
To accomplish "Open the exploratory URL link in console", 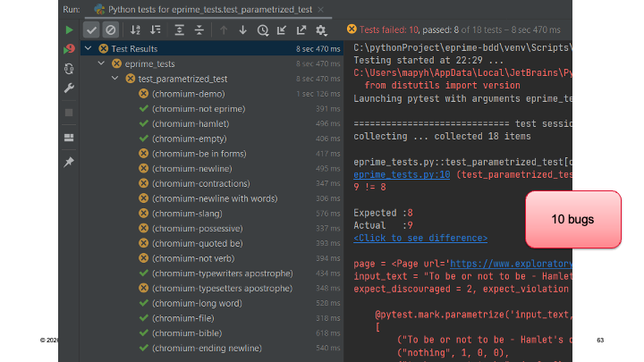I will pyautogui.click(x=511, y=264).
